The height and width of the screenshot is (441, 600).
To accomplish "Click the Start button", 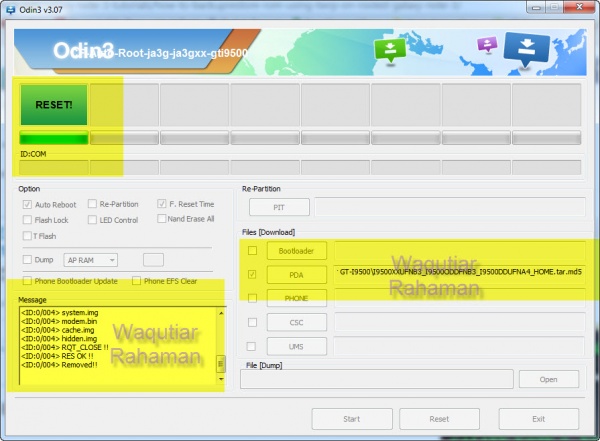I will pyautogui.click(x=352, y=419).
